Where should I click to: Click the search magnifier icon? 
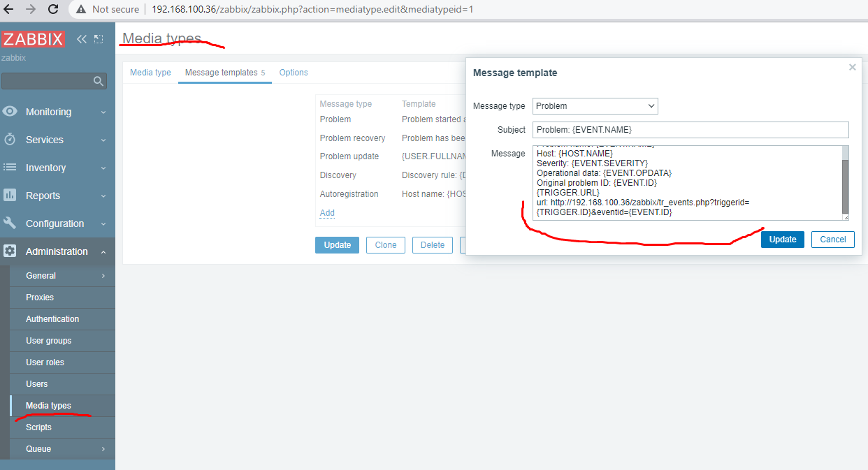pyautogui.click(x=99, y=81)
